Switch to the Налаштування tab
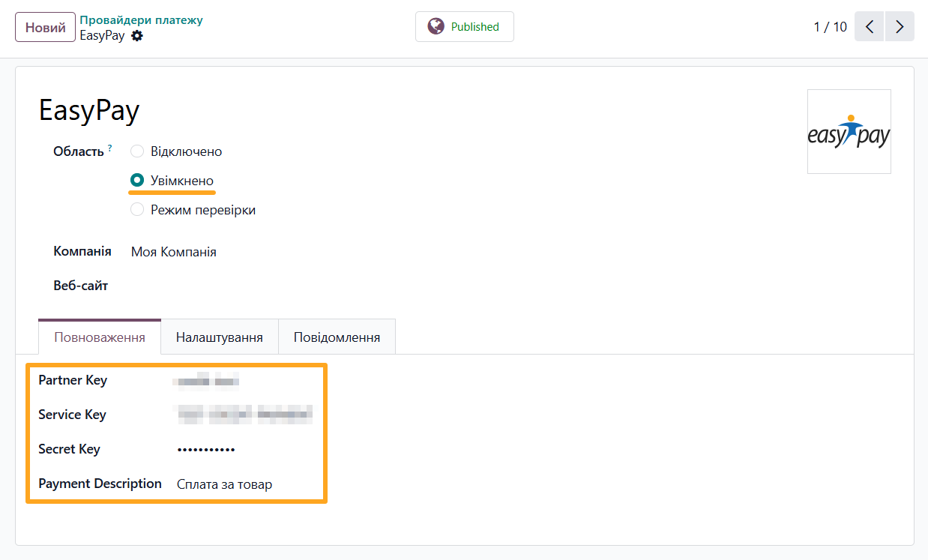The width and height of the screenshot is (928, 560). coord(220,337)
